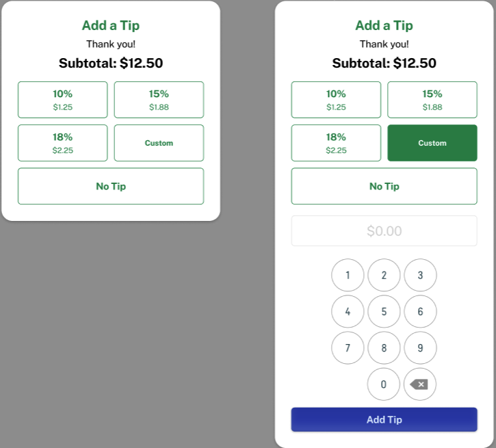Screen dimensions: 496x448
Task: Tap keypad digit 3
Action: tap(420, 275)
